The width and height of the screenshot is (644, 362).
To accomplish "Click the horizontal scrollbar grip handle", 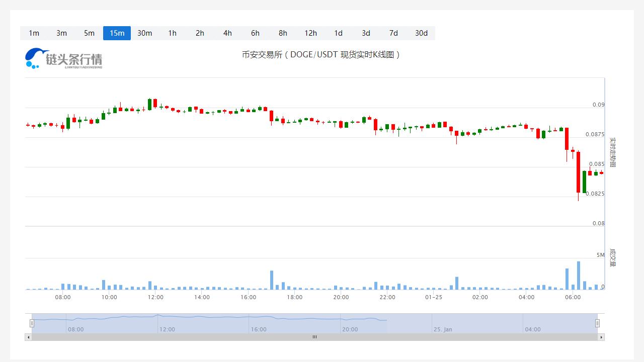I will point(314,337).
